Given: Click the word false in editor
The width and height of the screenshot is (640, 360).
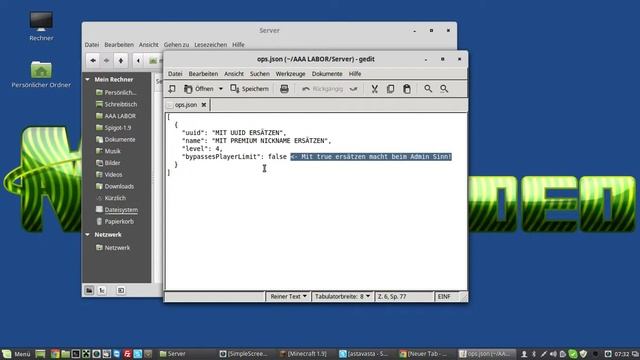Looking at the screenshot, I should (x=277, y=157).
